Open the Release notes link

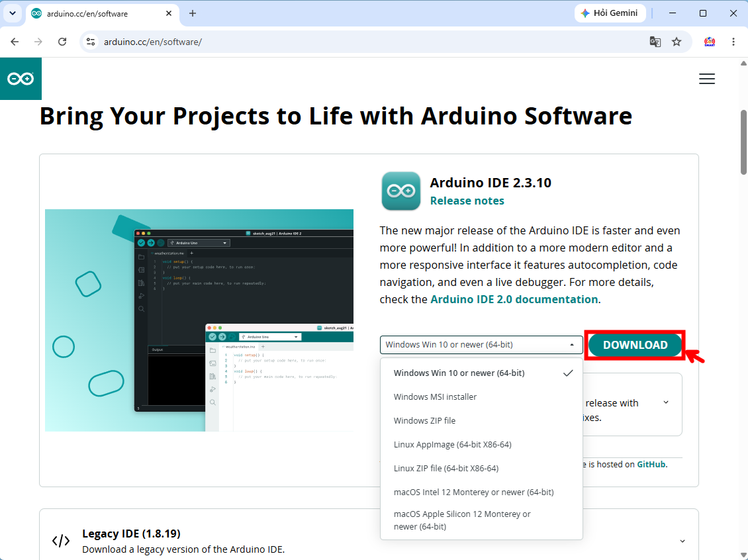[x=467, y=201]
